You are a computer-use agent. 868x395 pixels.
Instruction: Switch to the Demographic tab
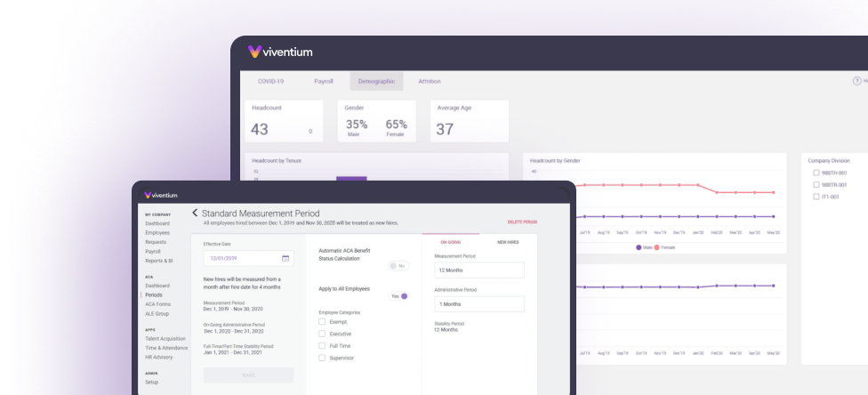click(x=375, y=81)
